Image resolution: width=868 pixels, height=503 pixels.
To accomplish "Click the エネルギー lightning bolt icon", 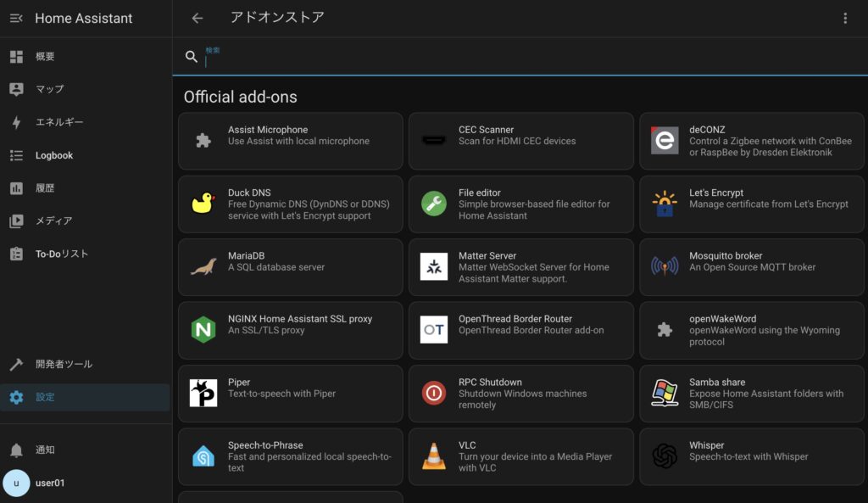I will coord(16,122).
